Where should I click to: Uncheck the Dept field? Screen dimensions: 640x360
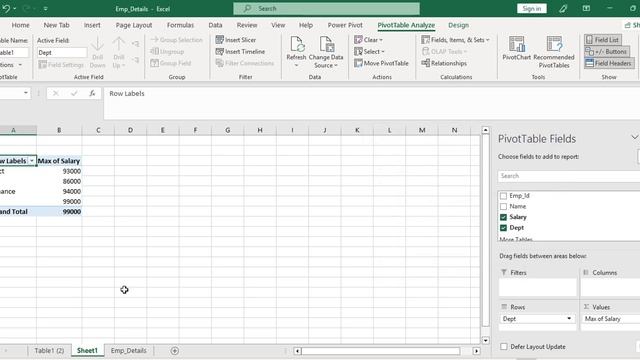coord(503,228)
